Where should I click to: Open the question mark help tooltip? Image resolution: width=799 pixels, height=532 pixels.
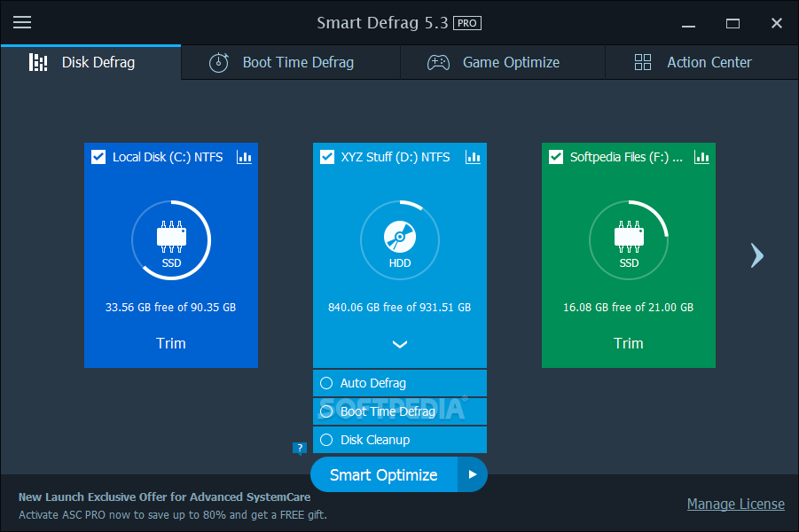tap(300, 449)
